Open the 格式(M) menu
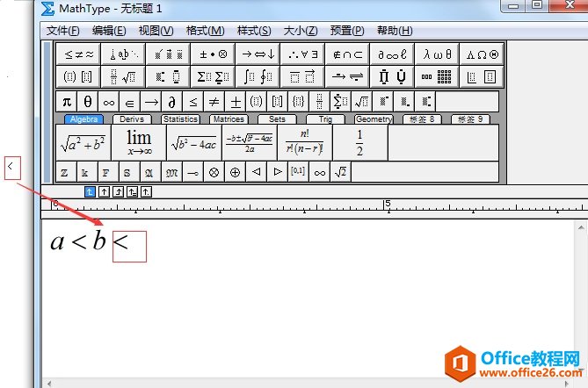588x388 pixels. click(205, 31)
